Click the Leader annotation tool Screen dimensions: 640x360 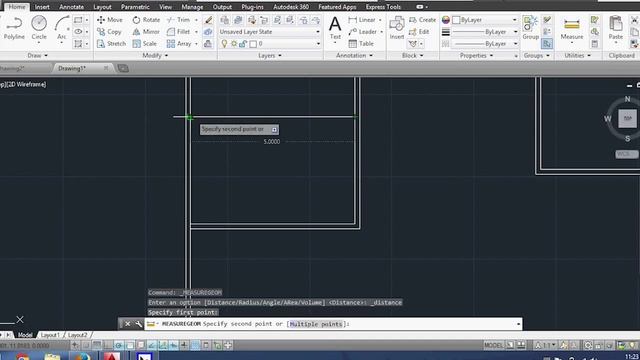tap(363, 31)
